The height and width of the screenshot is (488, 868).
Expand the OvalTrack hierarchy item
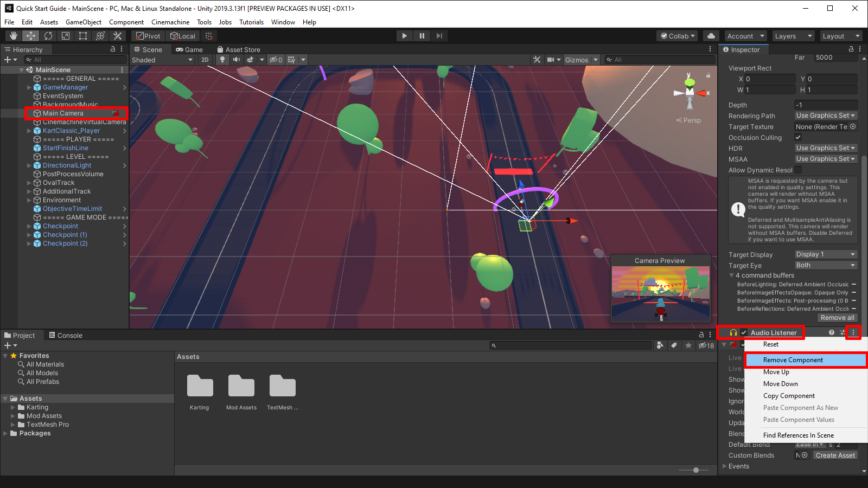point(29,183)
